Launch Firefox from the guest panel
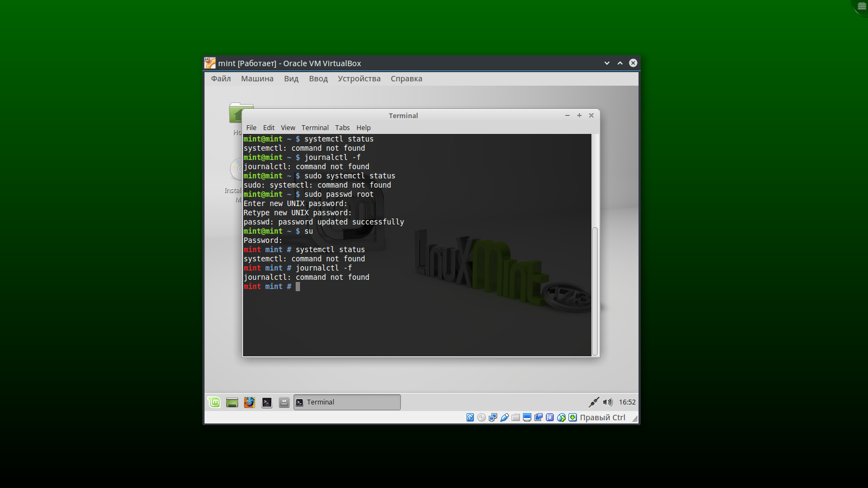 (x=250, y=402)
